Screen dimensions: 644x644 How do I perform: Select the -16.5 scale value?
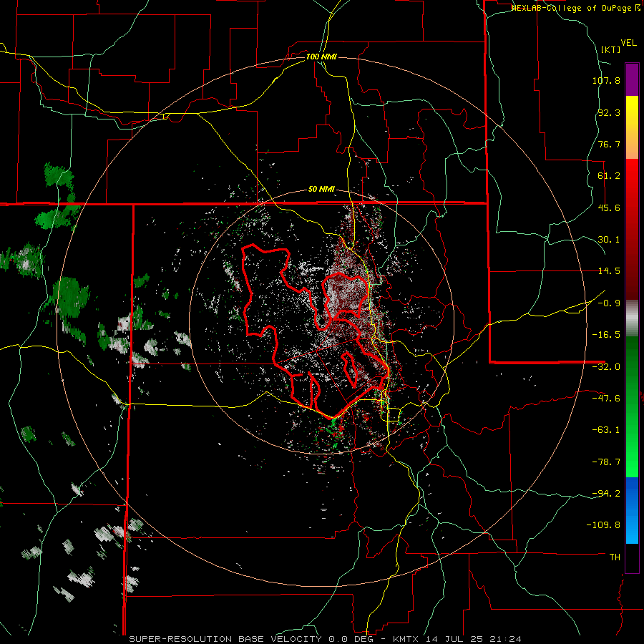tap(606, 335)
